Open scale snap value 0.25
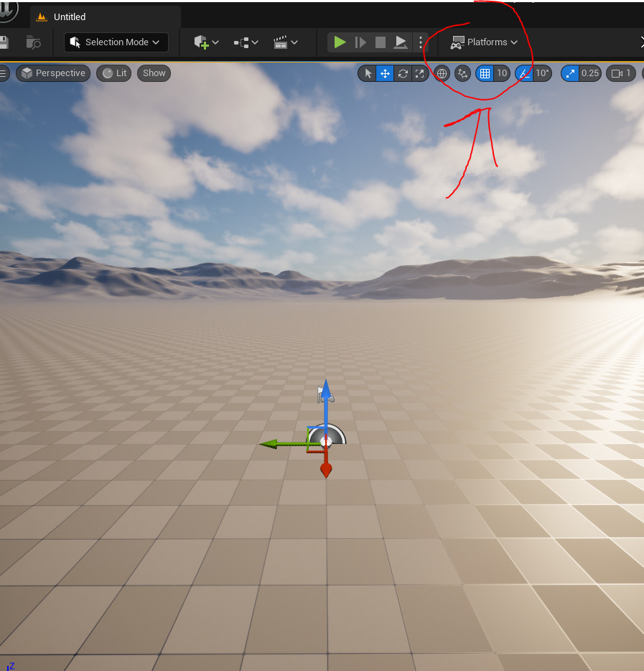 [x=590, y=73]
